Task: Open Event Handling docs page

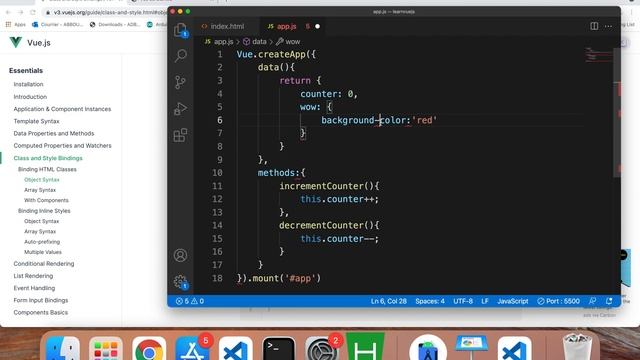Action: [34, 288]
